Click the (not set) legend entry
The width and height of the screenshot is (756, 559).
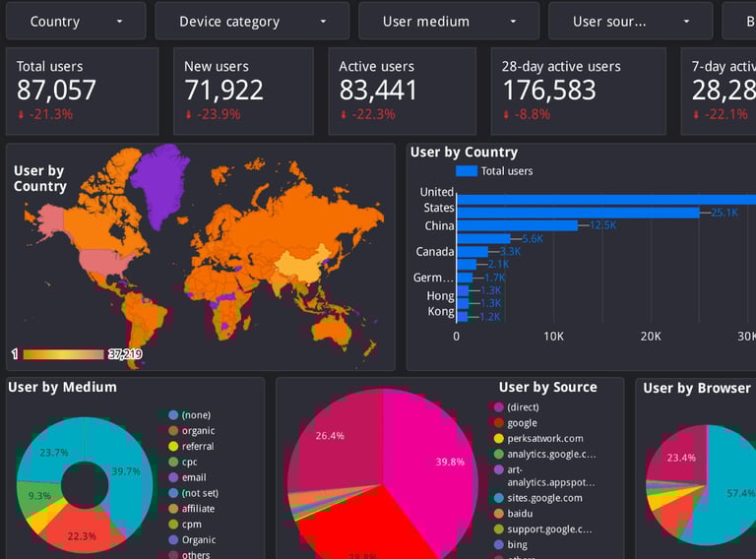(193, 493)
